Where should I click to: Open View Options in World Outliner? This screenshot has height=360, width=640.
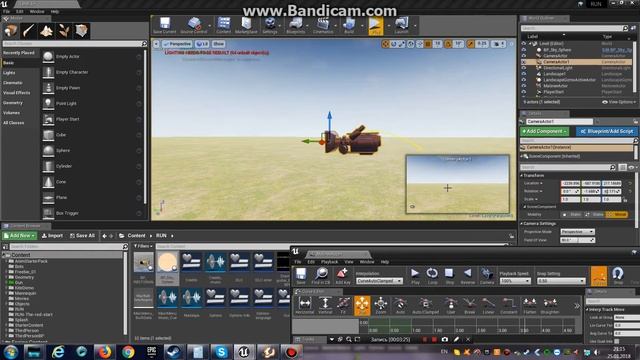[619, 102]
